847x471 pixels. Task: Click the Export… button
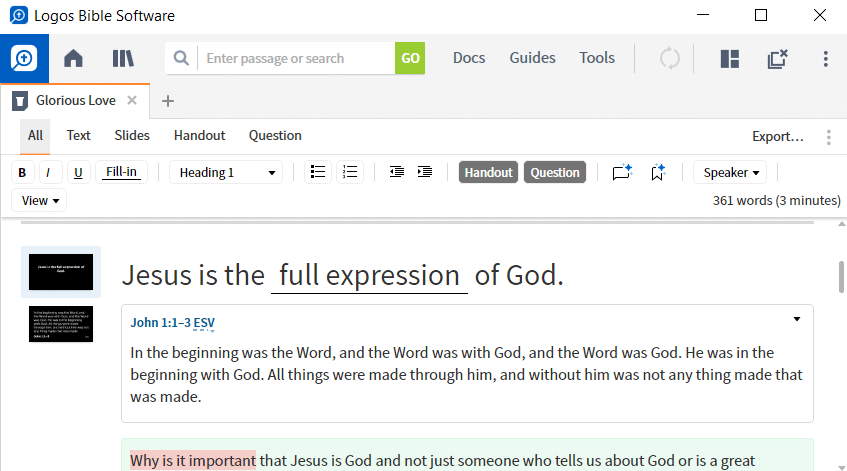click(778, 137)
